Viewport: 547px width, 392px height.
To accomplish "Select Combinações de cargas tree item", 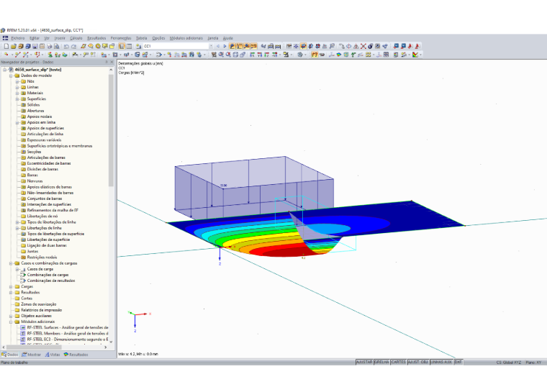I will click(x=48, y=275).
